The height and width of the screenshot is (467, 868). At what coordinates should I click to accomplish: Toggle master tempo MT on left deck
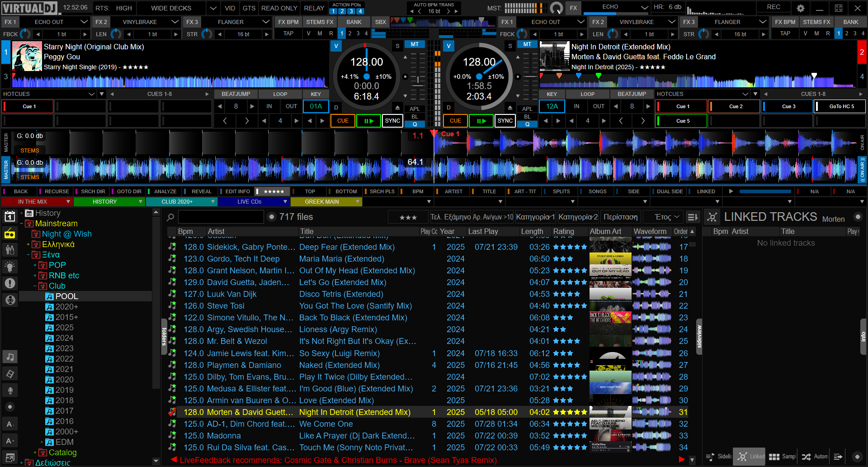[414, 44]
